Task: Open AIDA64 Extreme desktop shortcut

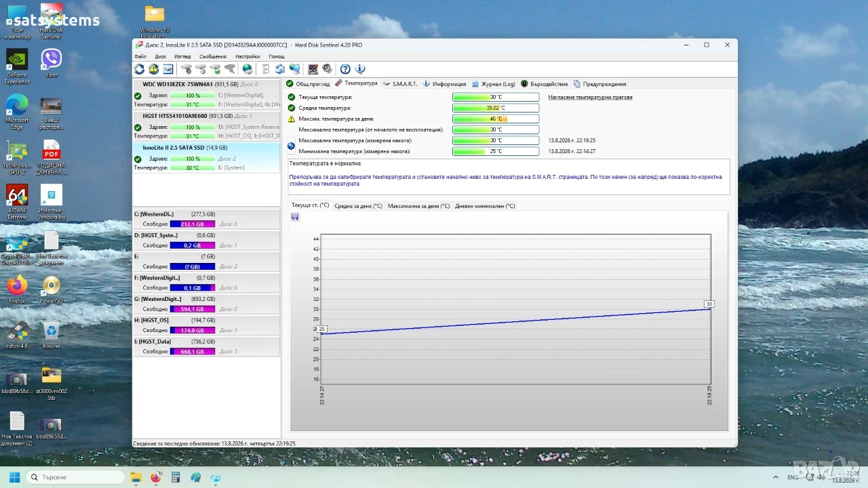Action: [17, 203]
